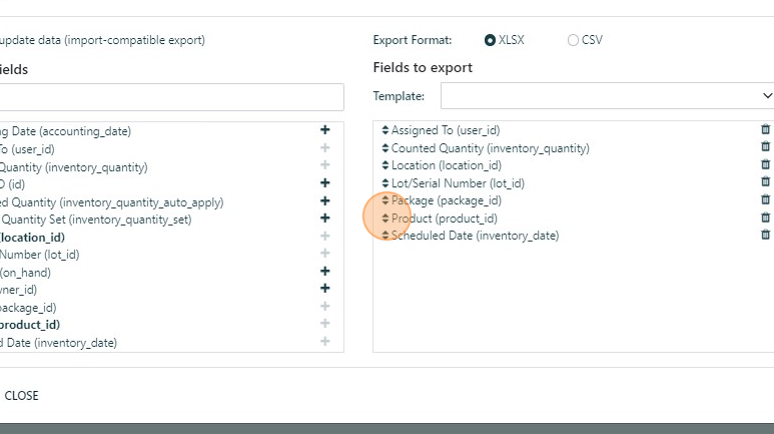
Task: Add inventory_quantity_auto_apply field with plus icon
Action: tap(324, 201)
